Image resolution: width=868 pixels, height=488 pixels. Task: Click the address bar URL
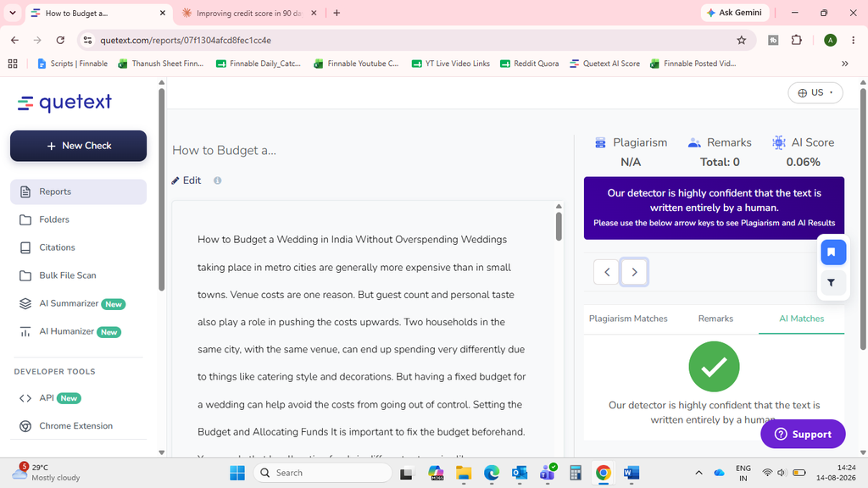[x=186, y=41]
